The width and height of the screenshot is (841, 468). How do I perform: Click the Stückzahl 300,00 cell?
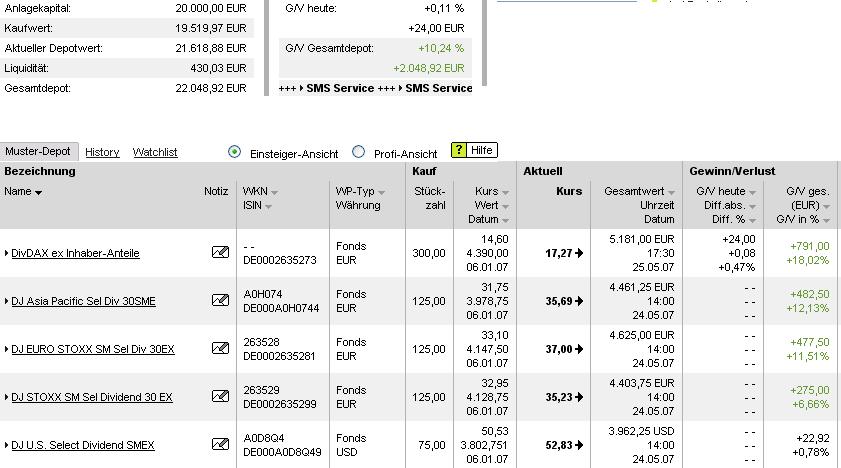point(429,253)
